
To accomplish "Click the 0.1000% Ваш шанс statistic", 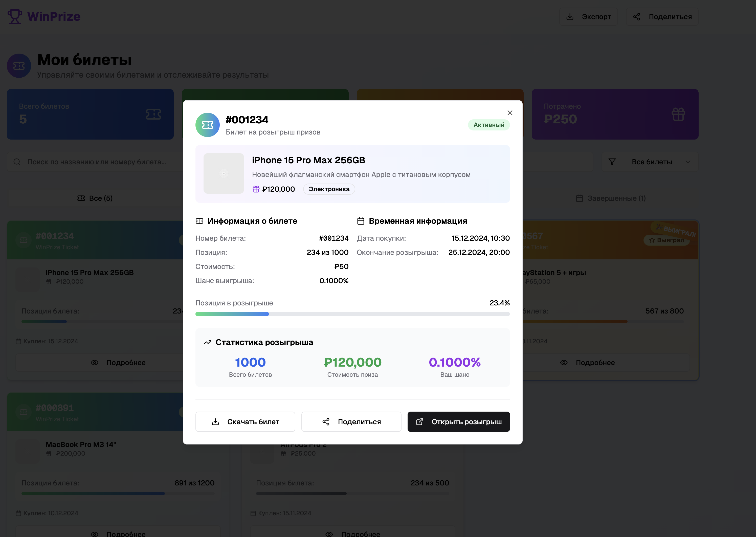I will pos(455,367).
